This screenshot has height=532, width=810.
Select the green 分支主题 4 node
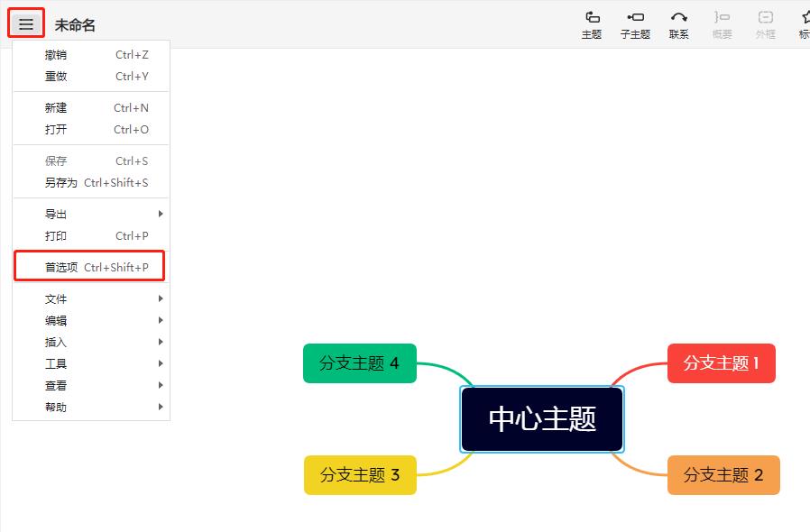360,363
